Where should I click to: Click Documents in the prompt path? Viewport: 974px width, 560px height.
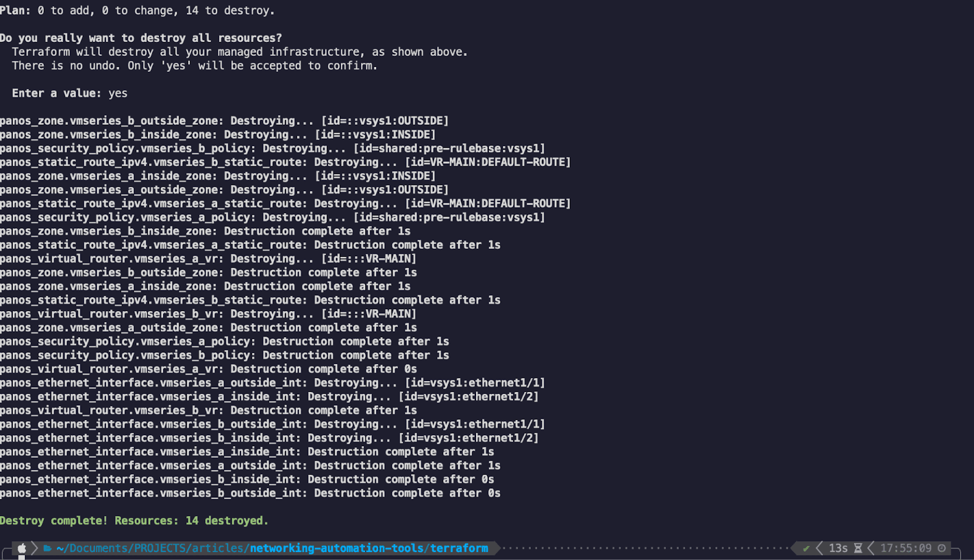(97, 547)
